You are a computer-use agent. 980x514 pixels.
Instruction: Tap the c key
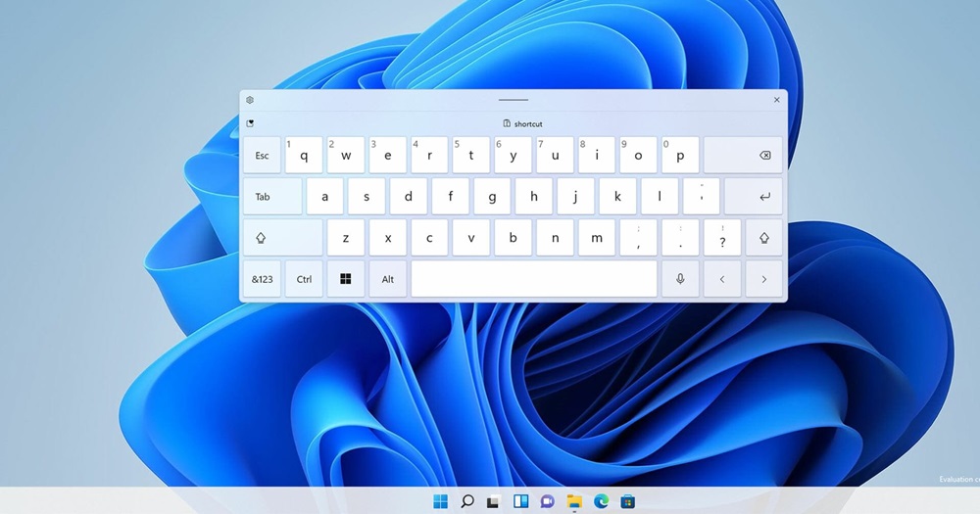pos(429,238)
